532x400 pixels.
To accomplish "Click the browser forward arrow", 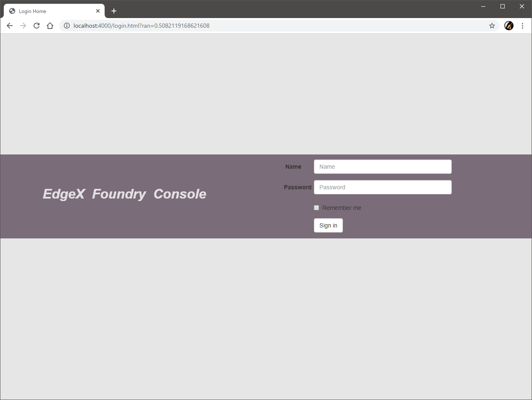I will pyautogui.click(x=23, y=26).
